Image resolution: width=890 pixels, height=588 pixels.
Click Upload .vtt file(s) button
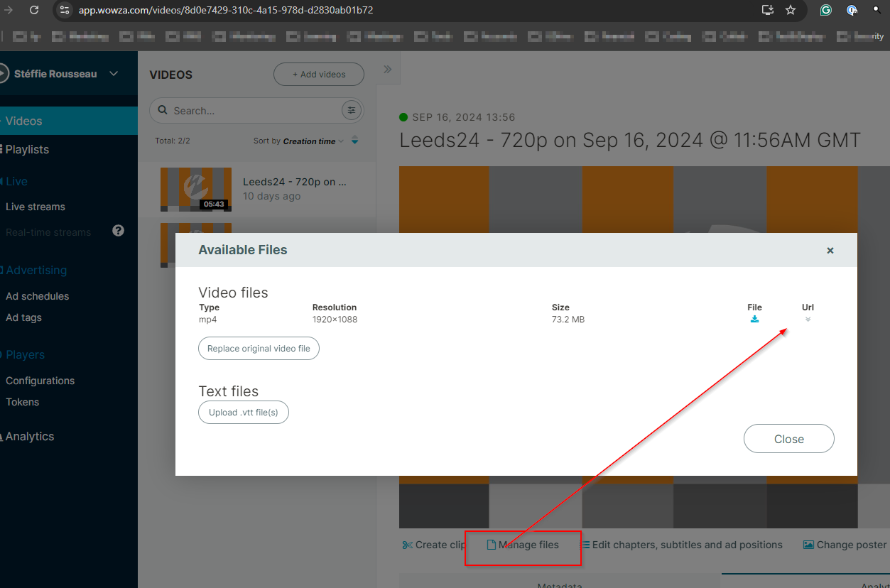pyautogui.click(x=243, y=412)
